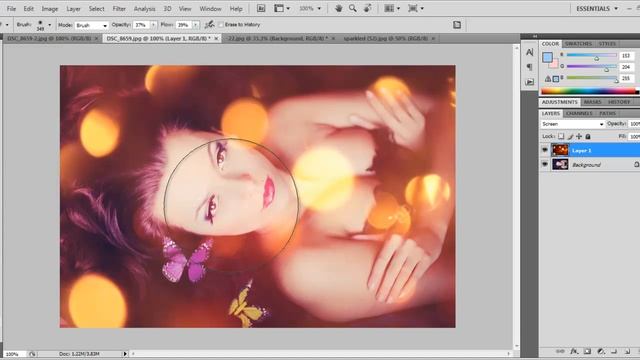Image resolution: width=640 pixels, height=360 pixels.
Task: Switch to the Channels tab
Action: (x=580, y=113)
